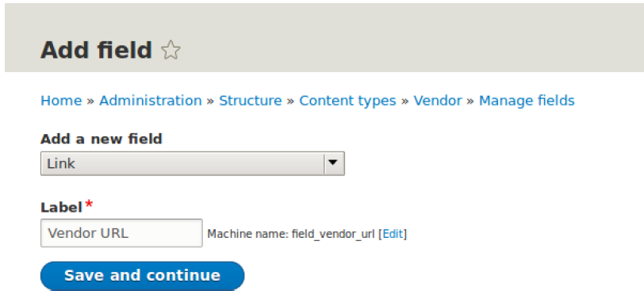This screenshot has height=291, width=644.
Task: Focus the Label text field containing Vendor URL
Action: pos(121,232)
